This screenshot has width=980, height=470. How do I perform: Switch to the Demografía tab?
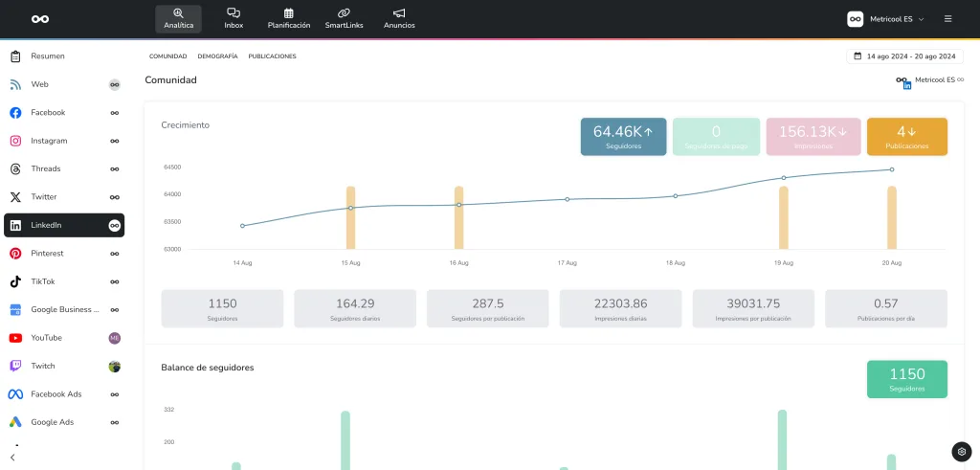tap(217, 56)
